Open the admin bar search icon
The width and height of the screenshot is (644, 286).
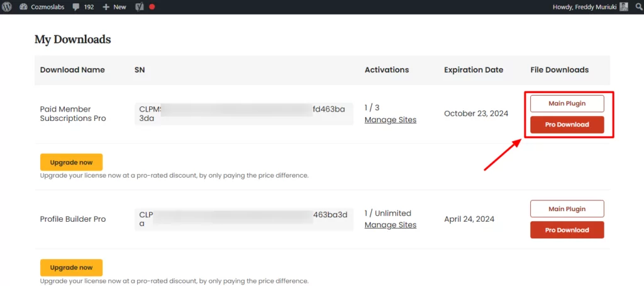tap(639, 7)
